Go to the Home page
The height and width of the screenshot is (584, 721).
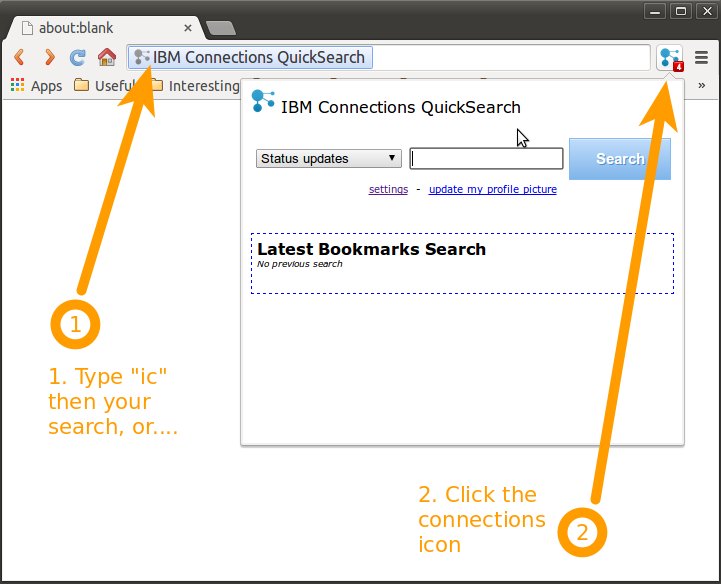tap(106, 57)
